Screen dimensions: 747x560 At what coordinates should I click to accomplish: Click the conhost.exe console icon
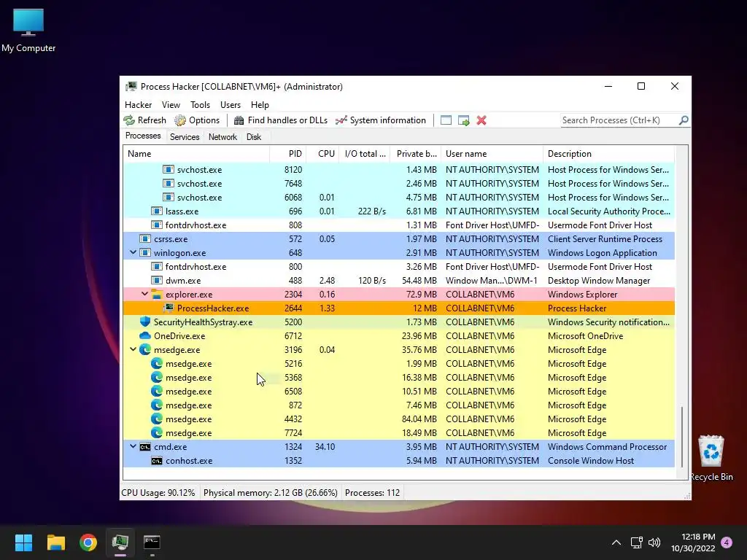157,461
